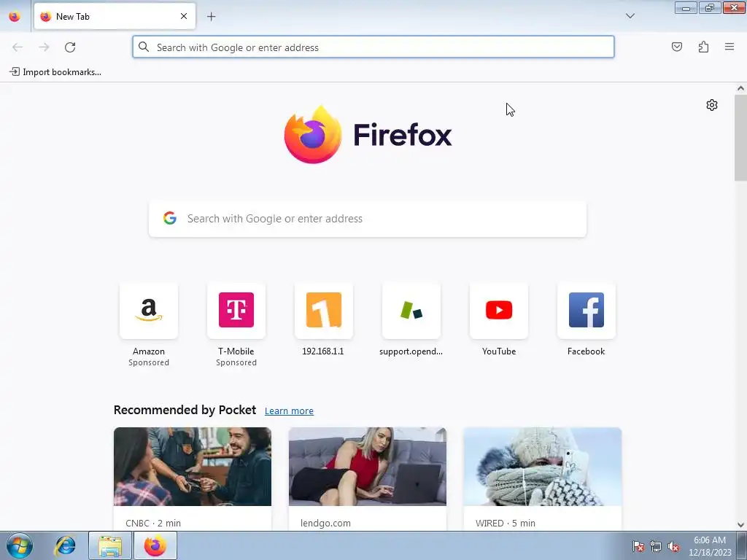Screen dimensions: 747x560
Task: Click the scrollbar up arrow
Action: 740,88
